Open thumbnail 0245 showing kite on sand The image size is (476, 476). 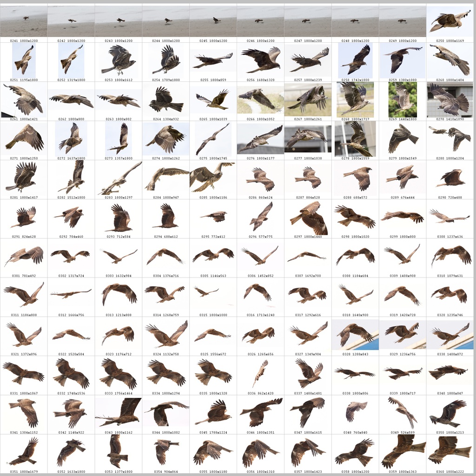point(213,21)
